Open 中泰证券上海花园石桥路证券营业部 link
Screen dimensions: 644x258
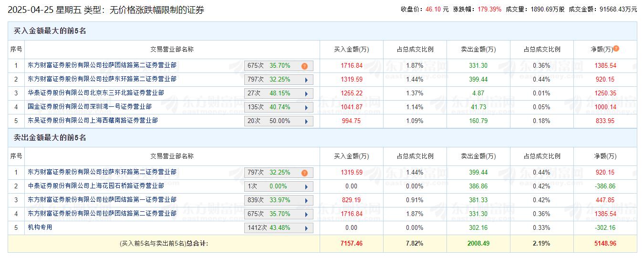(x=95, y=186)
